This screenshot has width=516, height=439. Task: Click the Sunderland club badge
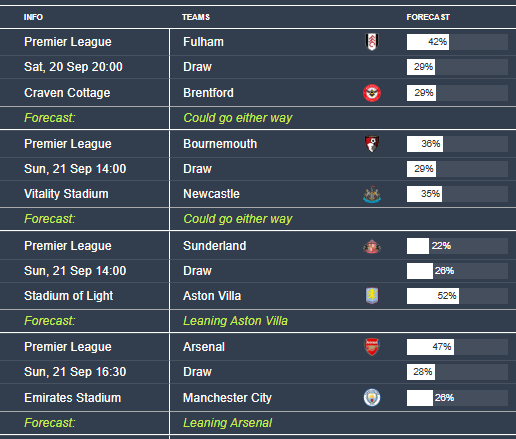click(x=372, y=246)
